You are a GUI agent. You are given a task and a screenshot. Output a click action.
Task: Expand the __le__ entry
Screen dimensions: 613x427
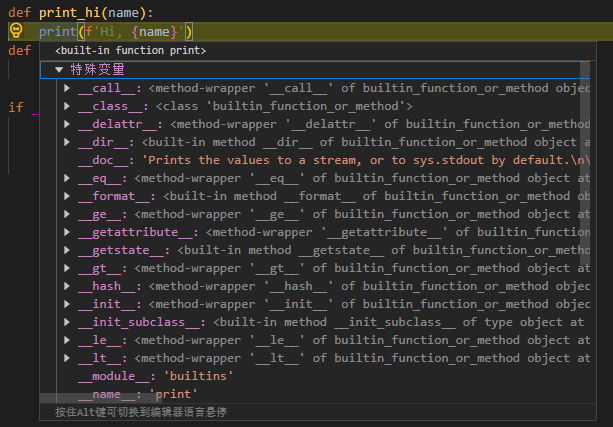click(x=67, y=340)
